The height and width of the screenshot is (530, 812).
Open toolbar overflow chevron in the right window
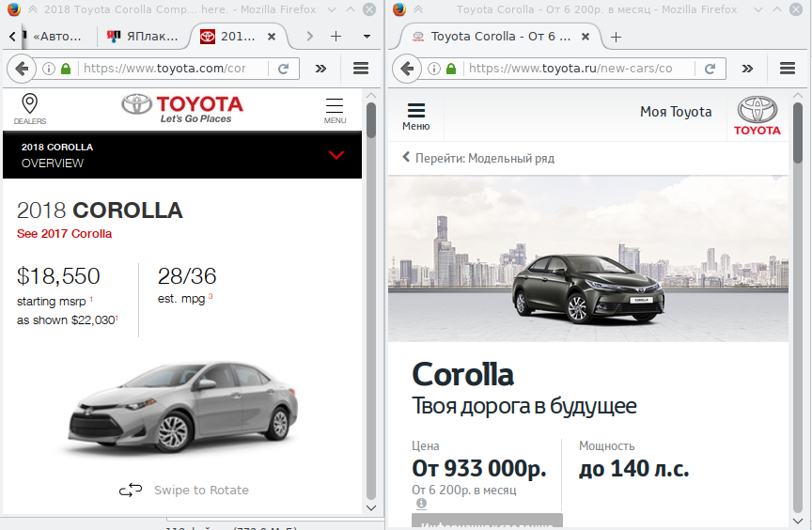pos(747,69)
